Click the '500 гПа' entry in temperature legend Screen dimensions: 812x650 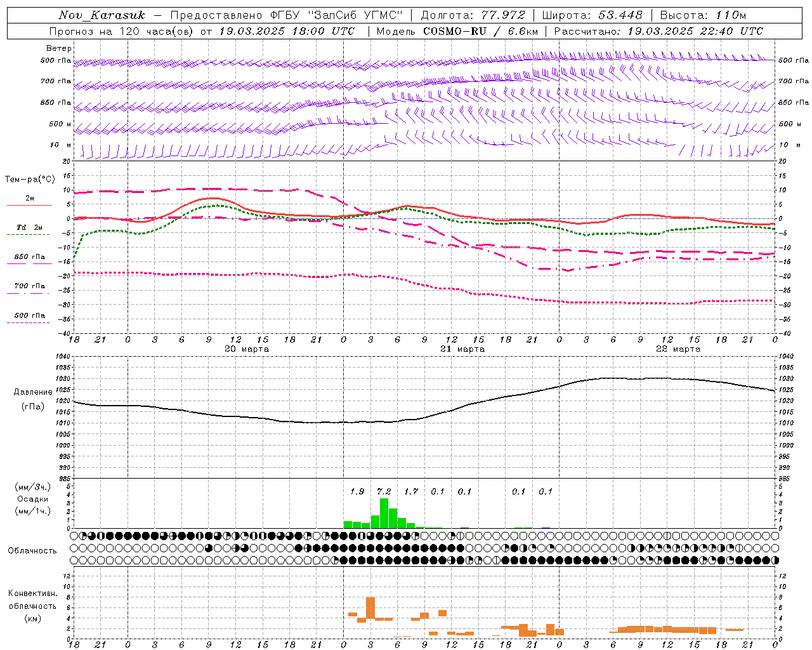click(30, 315)
